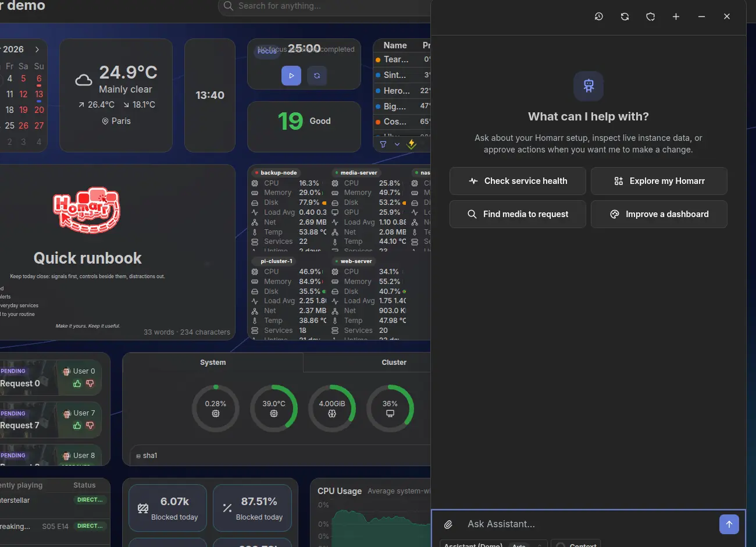
Task: Open the downloads filter funnel icon
Action: click(x=383, y=144)
